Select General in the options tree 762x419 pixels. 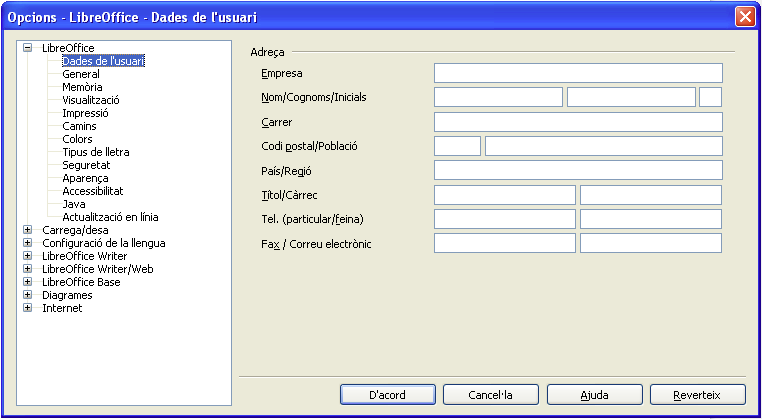(81, 74)
